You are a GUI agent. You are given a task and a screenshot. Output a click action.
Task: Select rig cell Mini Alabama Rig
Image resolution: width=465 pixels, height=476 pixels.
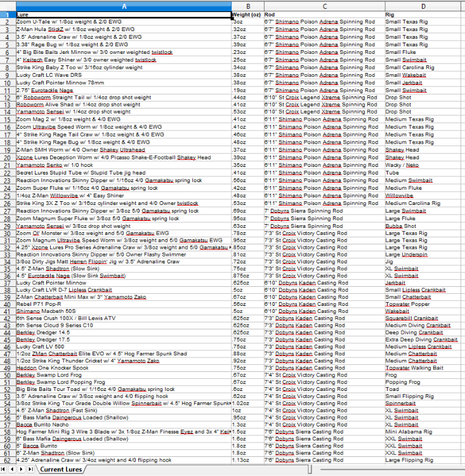[x=423, y=432]
